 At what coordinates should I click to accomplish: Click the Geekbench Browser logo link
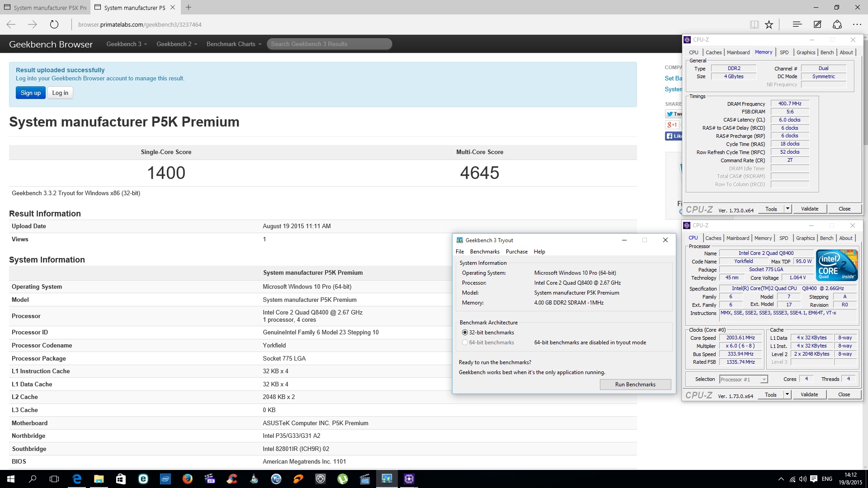(x=51, y=44)
